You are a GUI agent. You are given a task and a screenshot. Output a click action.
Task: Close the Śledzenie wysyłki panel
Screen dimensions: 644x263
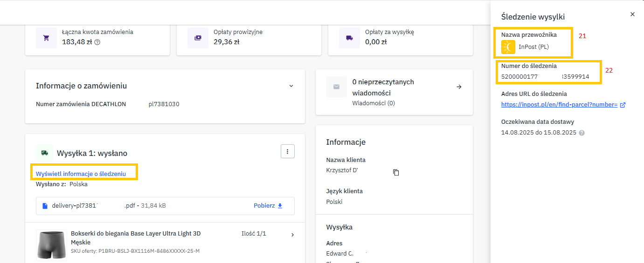[x=632, y=14]
